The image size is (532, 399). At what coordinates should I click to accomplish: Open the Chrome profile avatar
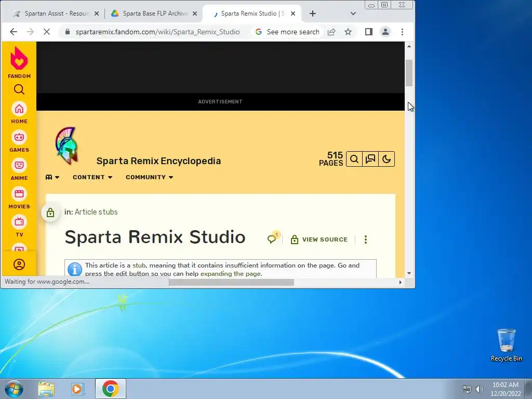[385, 32]
